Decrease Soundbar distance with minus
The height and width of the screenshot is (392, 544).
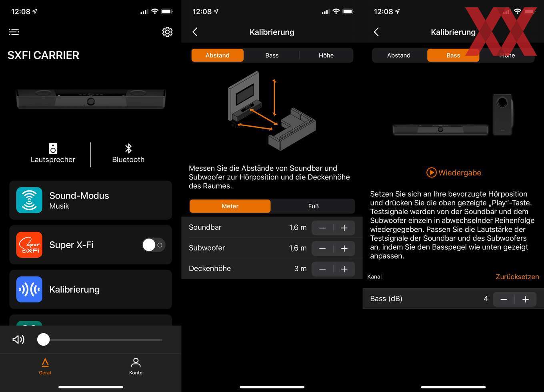[322, 228]
